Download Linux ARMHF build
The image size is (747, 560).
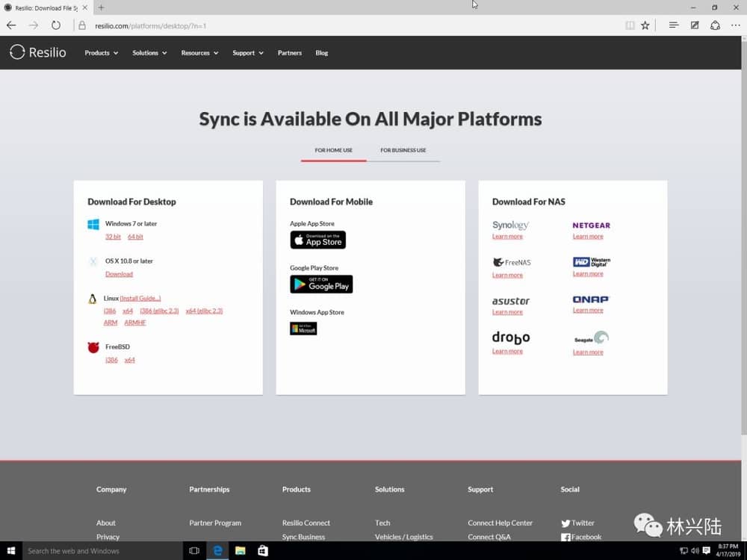134,323
